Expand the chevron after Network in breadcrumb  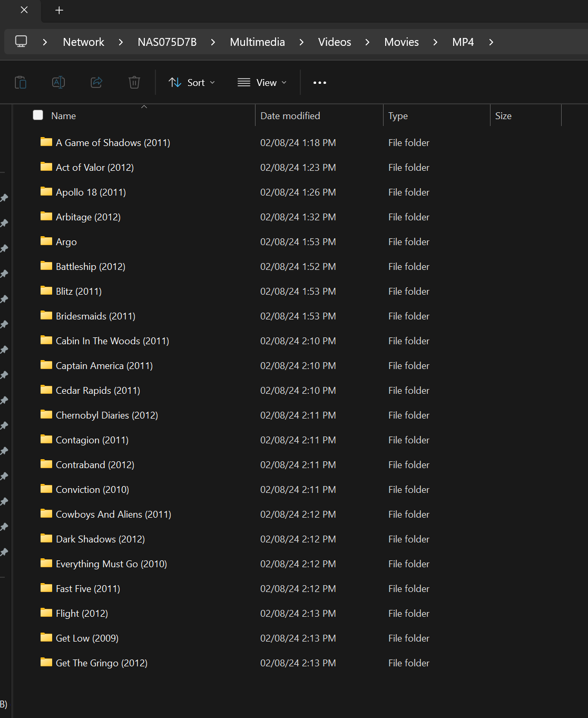pos(121,42)
